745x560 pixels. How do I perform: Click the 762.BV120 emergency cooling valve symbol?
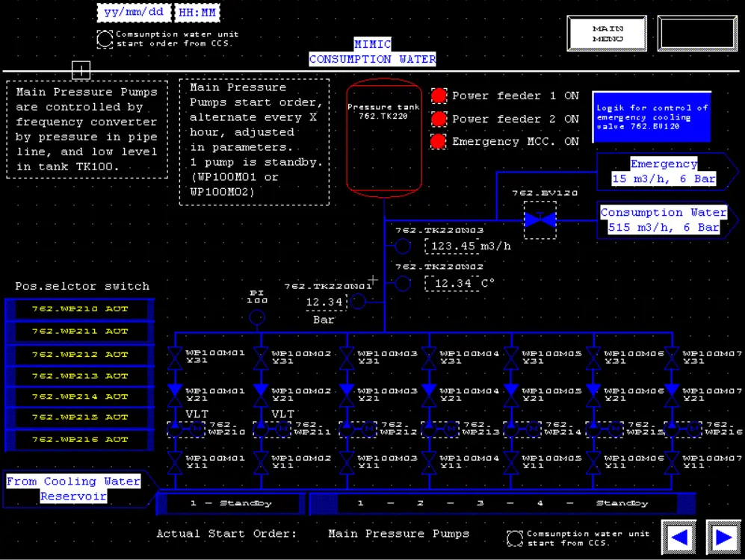540,220
